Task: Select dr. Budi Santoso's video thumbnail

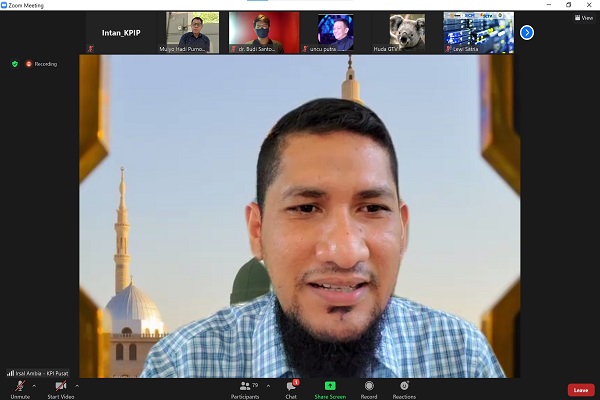Action: coord(264,32)
